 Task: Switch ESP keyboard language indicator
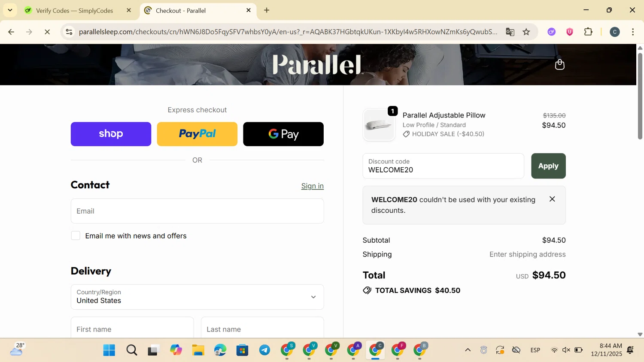[x=535, y=350]
